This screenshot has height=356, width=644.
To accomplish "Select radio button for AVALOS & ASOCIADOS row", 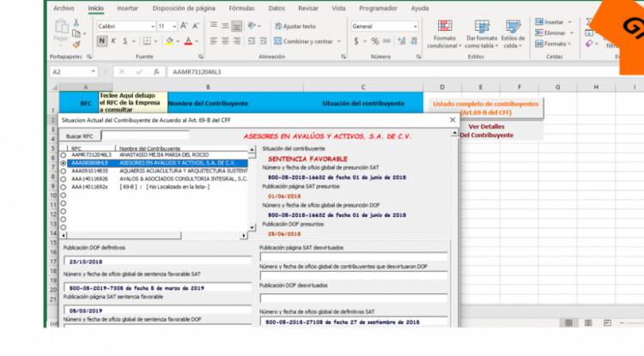I will click(64, 178).
